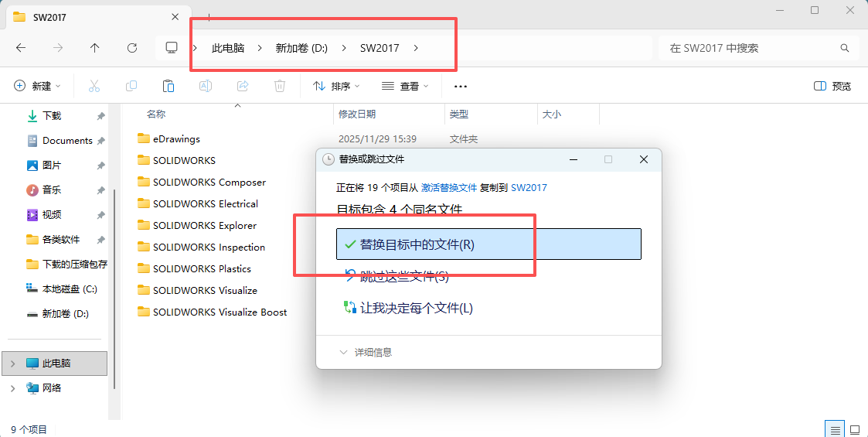Open the 查看 view dropdown

405,86
